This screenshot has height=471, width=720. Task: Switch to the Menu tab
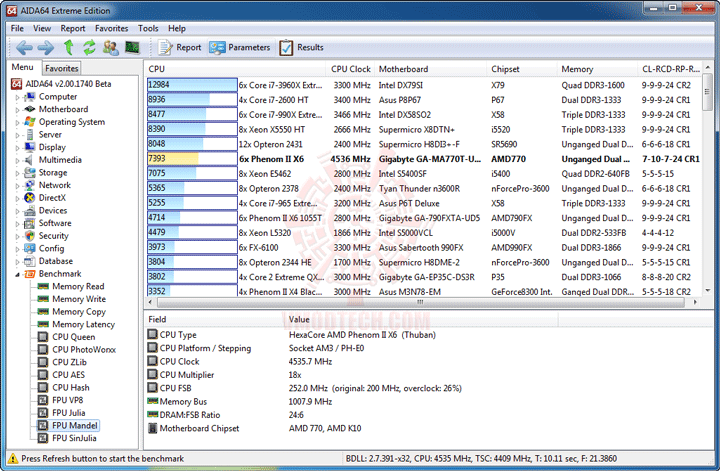click(22, 67)
